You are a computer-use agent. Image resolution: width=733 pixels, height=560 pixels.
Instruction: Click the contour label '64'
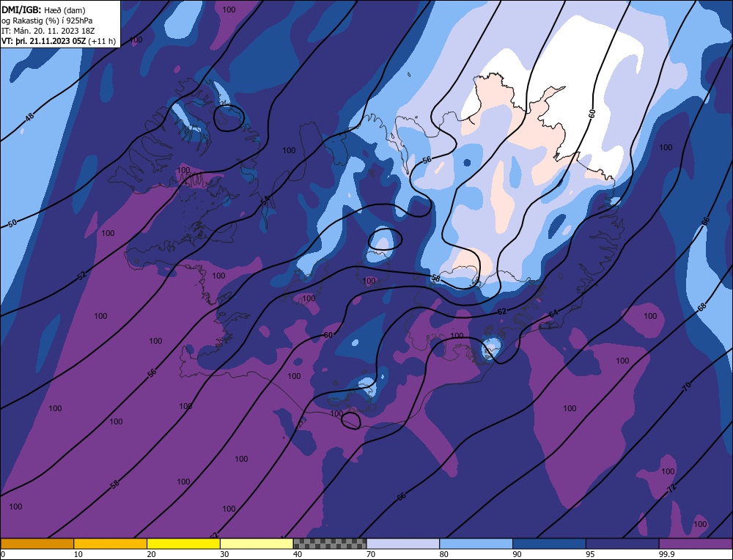[553, 314]
